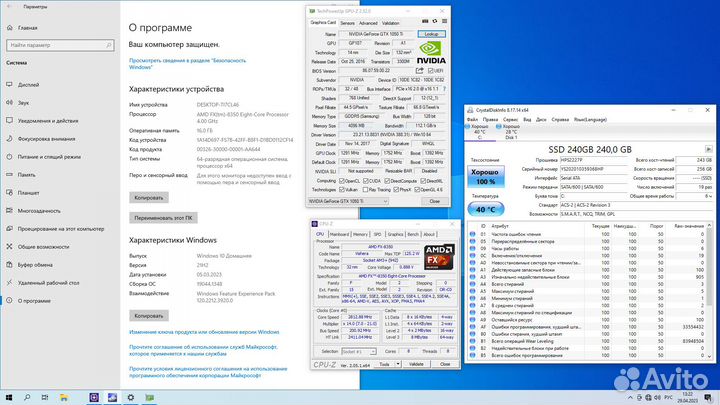Toggle the PhysX checkbox in GPU-Z
Viewport: 720px width, 405px height.
click(396, 190)
